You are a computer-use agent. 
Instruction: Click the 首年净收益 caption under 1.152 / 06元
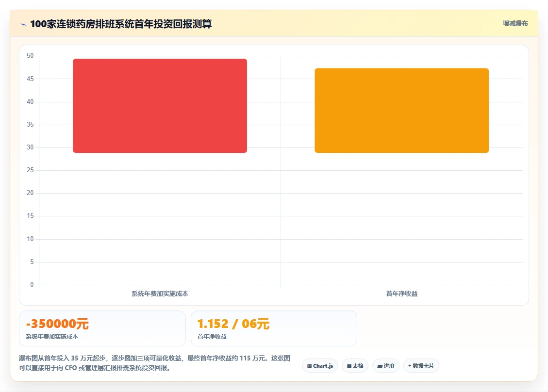pos(212,337)
